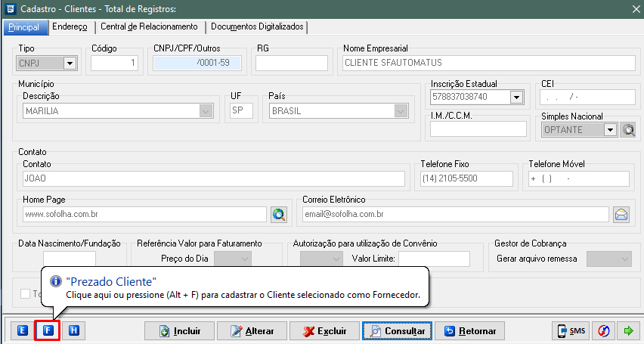Click the email envelope icon beside Correio Eletrônico
The image size is (644, 344).
tap(621, 214)
